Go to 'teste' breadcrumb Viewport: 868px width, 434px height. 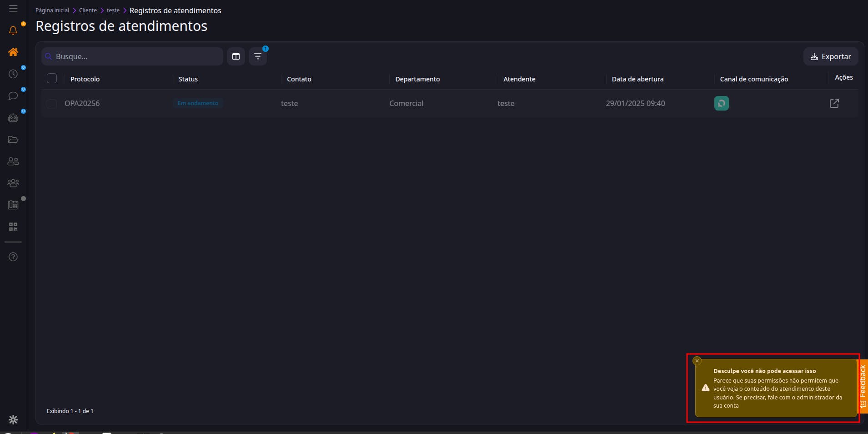(113, 10)
